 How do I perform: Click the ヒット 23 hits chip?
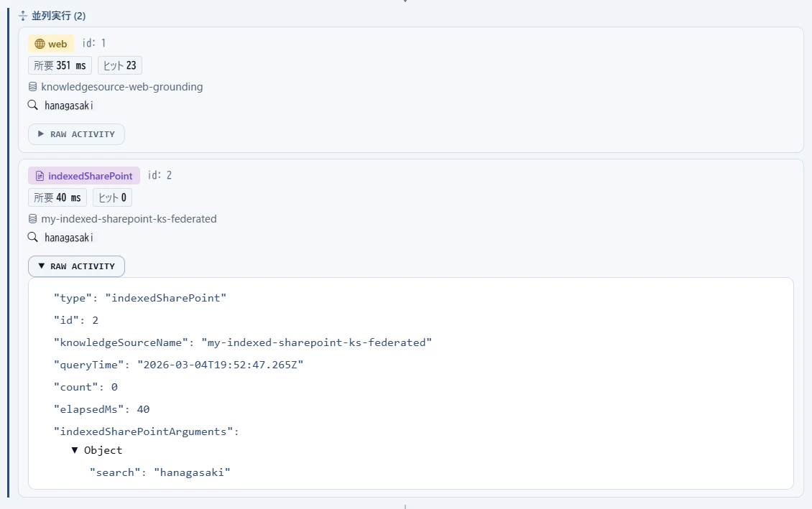[x=119, y=66]
